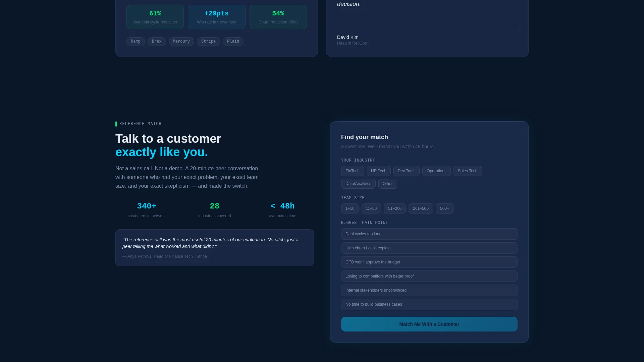Image resolution: width=644 pixels, height=362 pixels.
Task: Click the +29pts win rate improvement stat
Action: [x=216, y=17]
